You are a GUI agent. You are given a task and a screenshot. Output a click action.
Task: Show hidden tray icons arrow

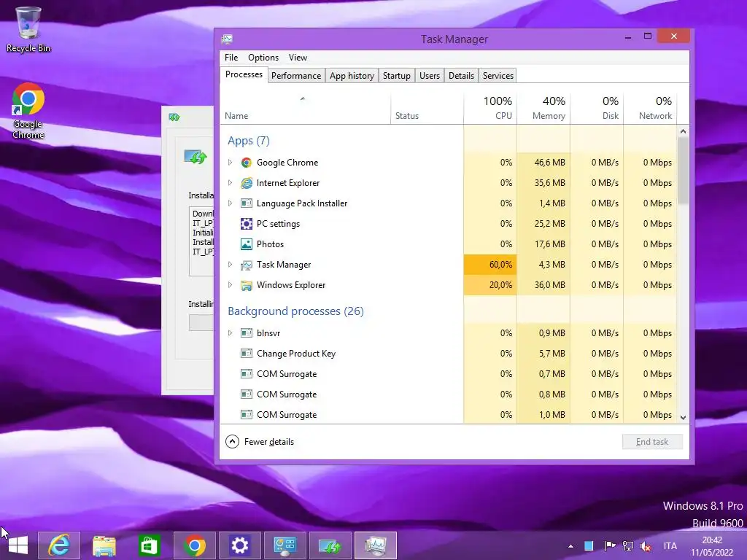click(570, 546)
